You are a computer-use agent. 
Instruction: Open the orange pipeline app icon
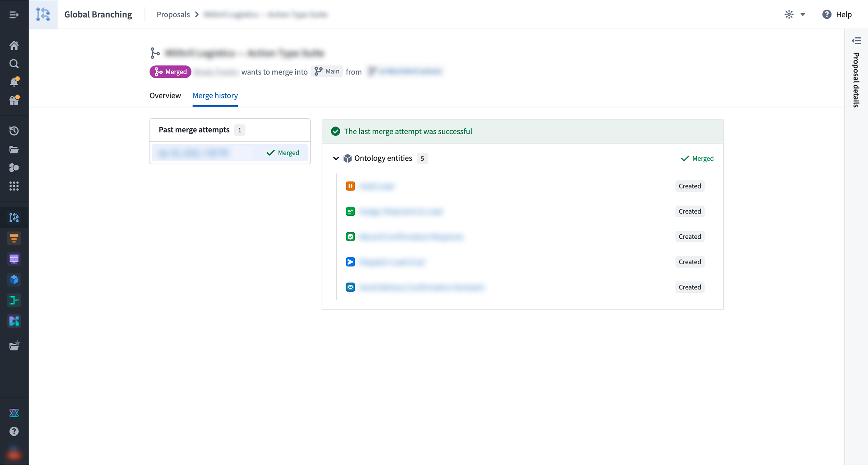[x=14, y=238]
